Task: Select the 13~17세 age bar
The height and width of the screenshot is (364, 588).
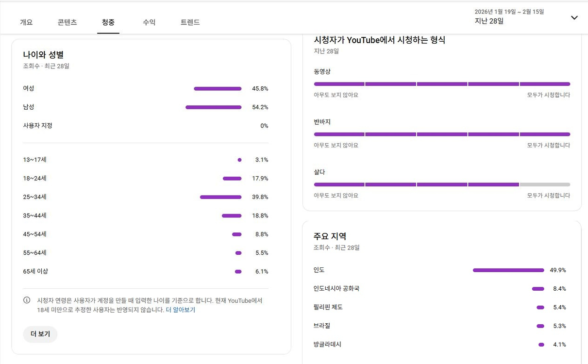Action: (239, 160)
